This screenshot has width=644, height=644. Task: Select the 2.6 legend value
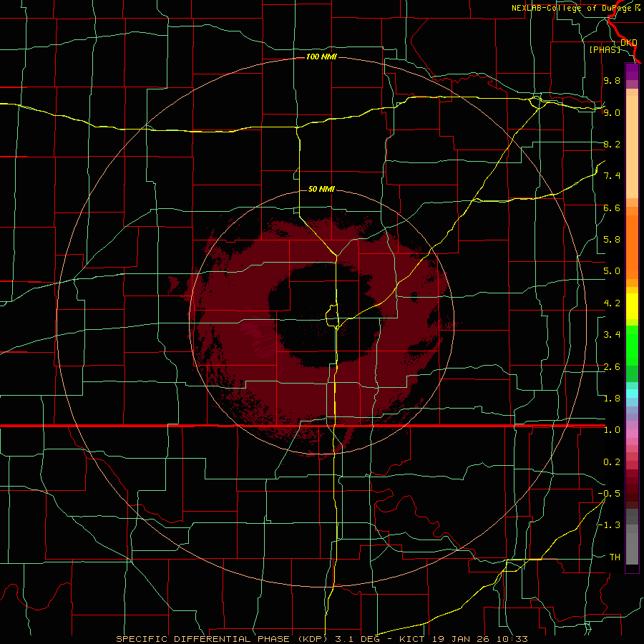[612, 367]
